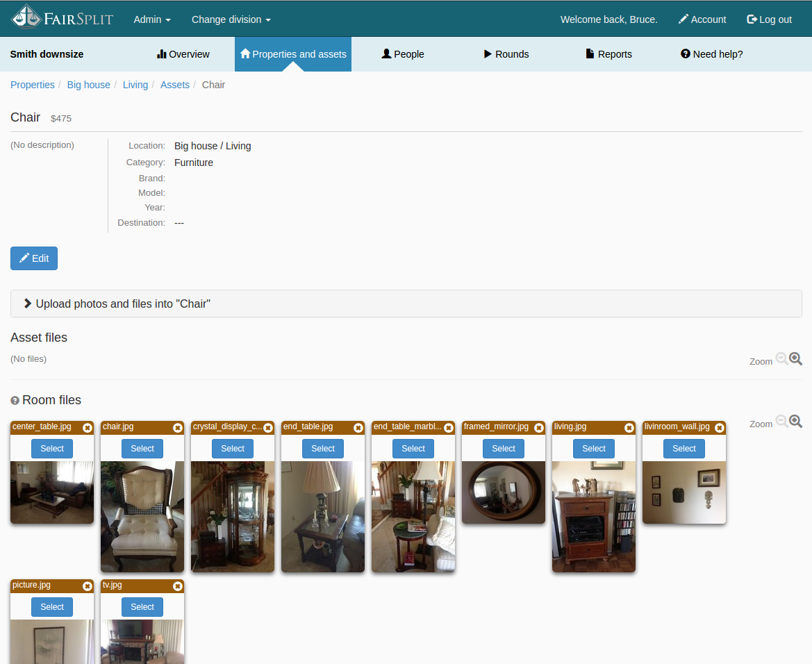Remove the tv.jpg file
The height and width of the screenshot is (664, 812).
[x=178, y=586]
